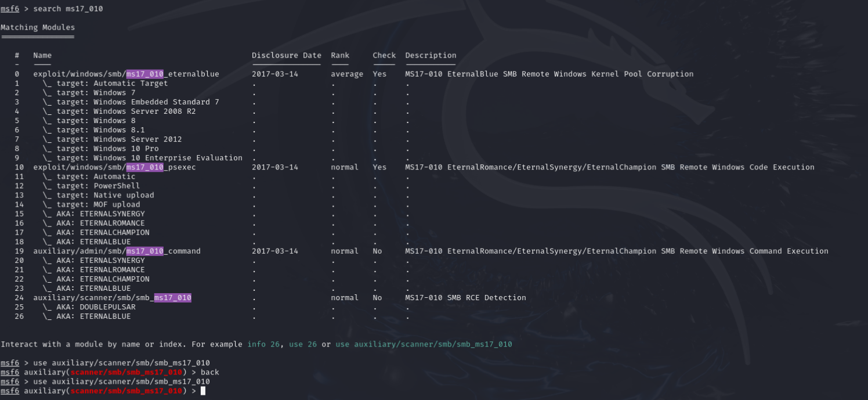Select the 'Matching Modules' heading

pos(38,27)
